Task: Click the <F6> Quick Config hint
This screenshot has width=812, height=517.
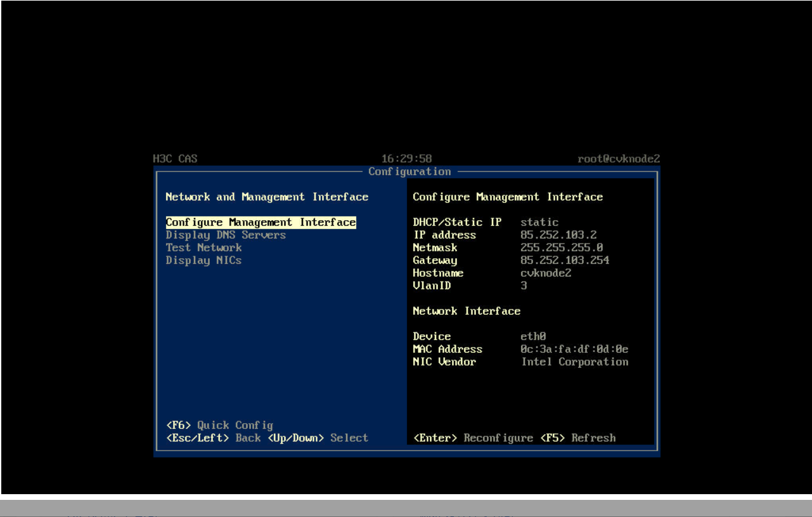Action: click(219, 426)
